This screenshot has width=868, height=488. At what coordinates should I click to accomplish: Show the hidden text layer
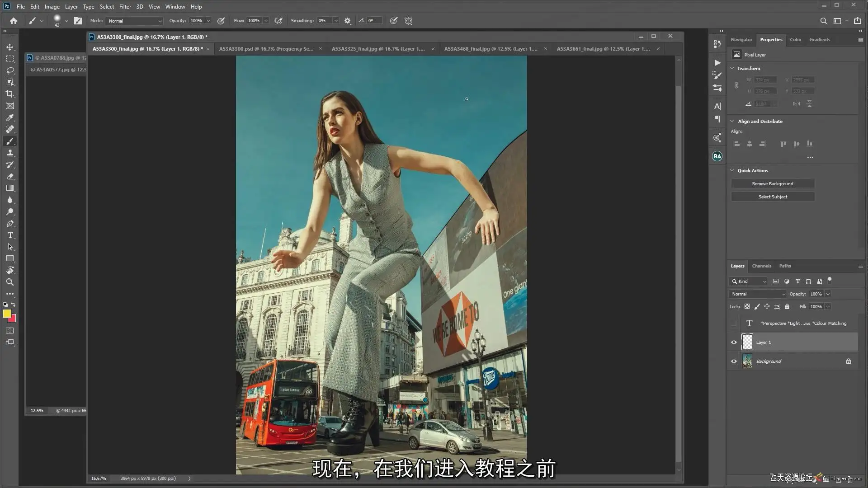[734, 323]
